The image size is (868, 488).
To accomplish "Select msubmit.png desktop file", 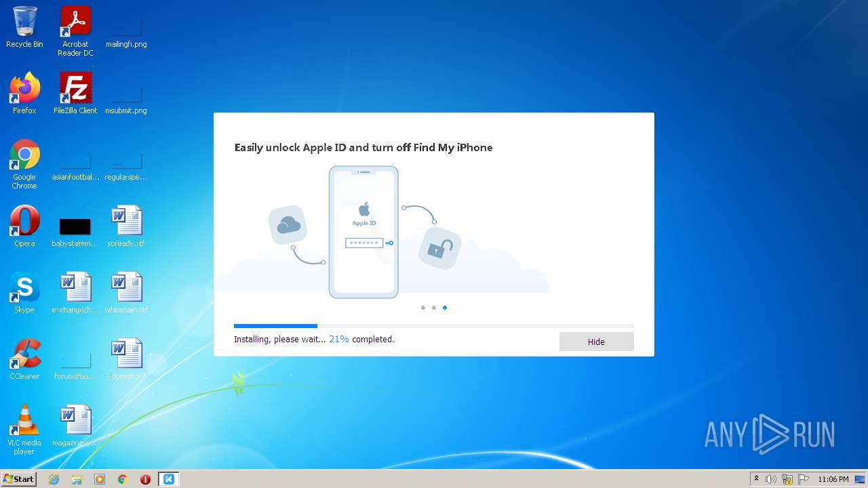I will click(126, 94).
